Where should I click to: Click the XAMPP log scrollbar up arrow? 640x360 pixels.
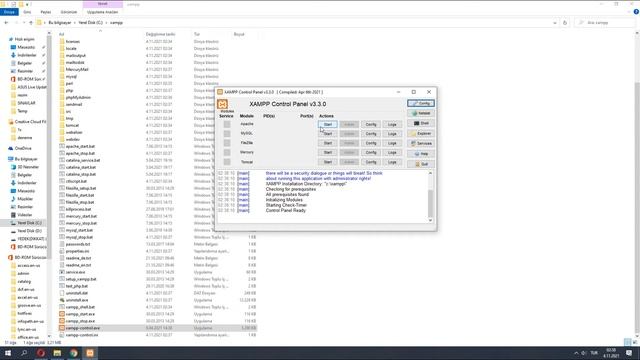pyautogui.click(x=430, y=173)
